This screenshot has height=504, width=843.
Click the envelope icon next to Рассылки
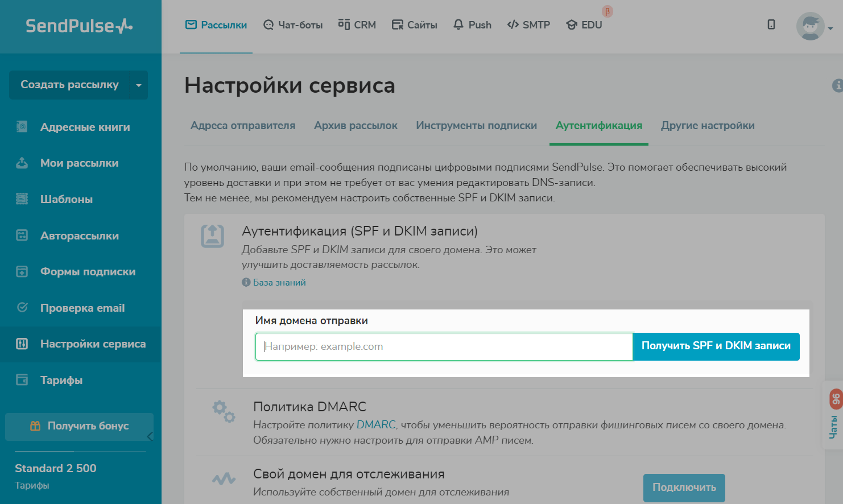191,24
